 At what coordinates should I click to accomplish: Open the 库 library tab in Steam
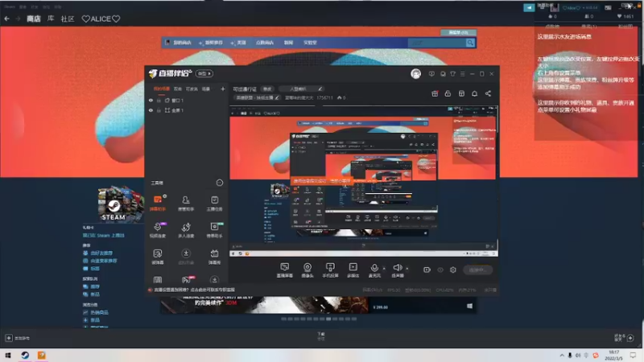tap(51, 19)
